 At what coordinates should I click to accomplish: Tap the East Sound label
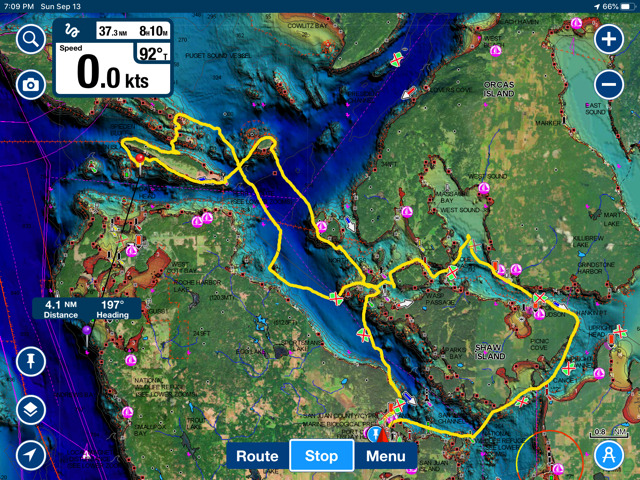(595, 109)
